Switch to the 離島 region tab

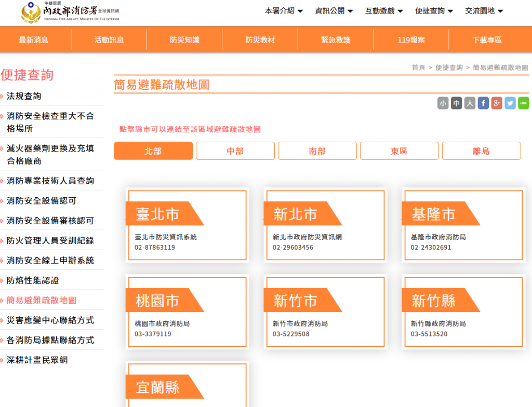(482, 151)
